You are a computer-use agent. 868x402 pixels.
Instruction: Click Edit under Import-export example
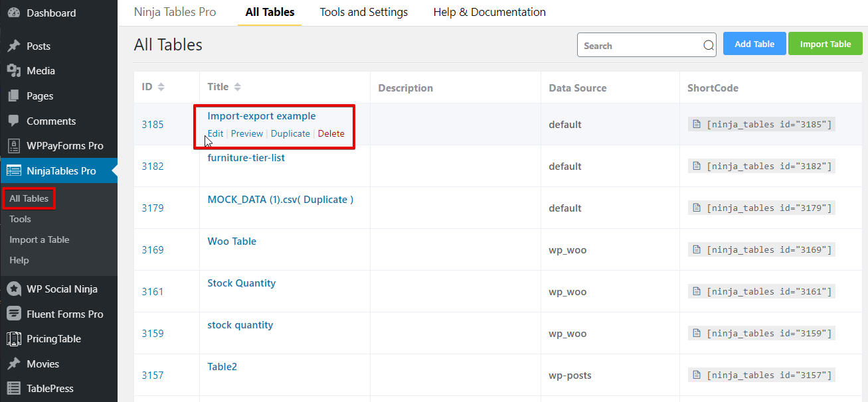coord(215,133)
